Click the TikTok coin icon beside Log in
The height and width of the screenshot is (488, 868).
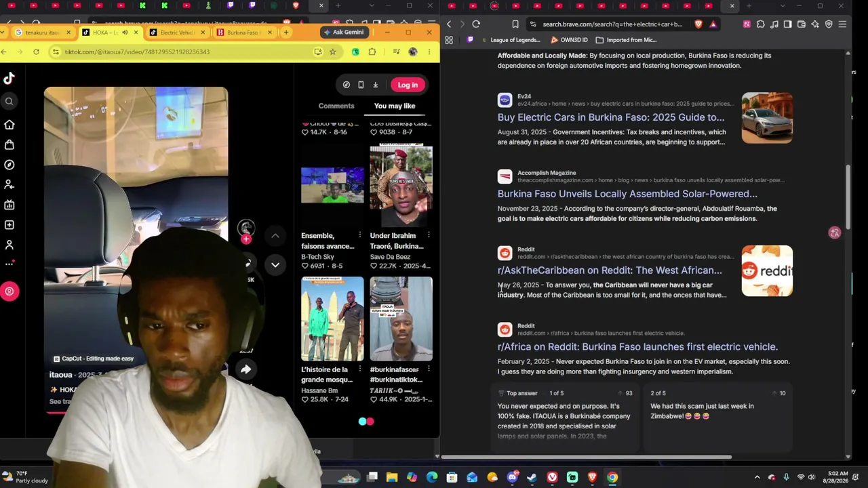pos(347,85)
